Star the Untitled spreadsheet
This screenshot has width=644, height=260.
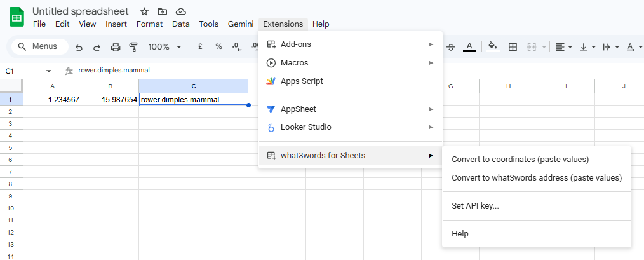tap(144, 11)
